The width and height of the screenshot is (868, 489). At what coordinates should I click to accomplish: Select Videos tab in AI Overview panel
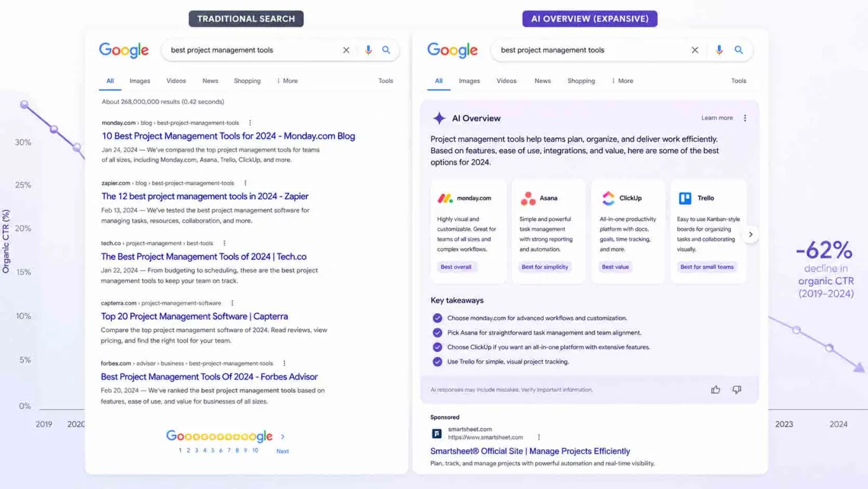(507, 81)
